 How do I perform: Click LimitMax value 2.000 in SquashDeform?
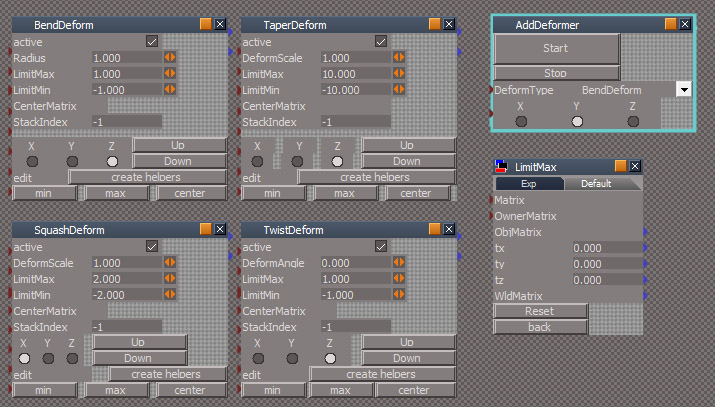click(x=127, y=279)
